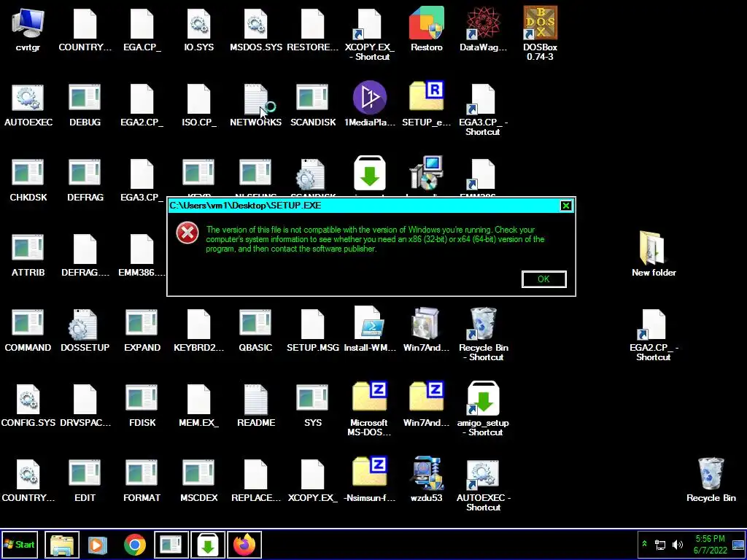747x560 pixels.
Task: Open the Microsoft MS-DOS zip folder
Action: [370, 408]
